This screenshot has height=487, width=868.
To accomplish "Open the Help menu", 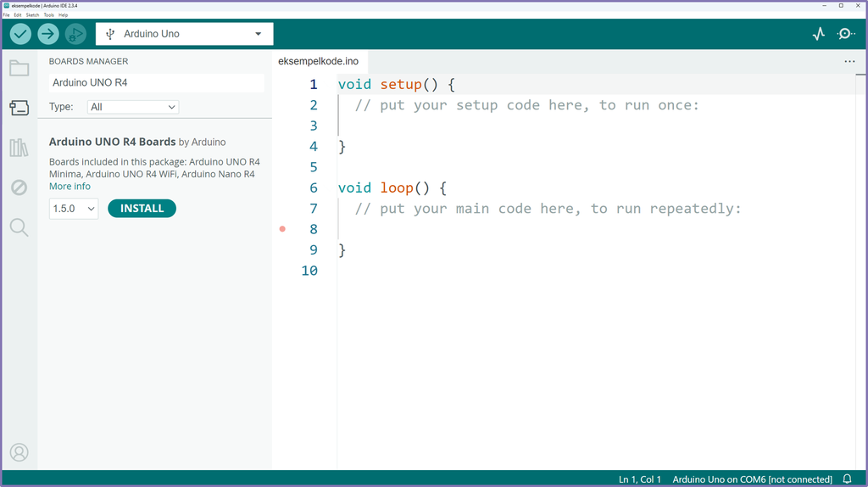I will pyautogui.click(x=63, y=15).
